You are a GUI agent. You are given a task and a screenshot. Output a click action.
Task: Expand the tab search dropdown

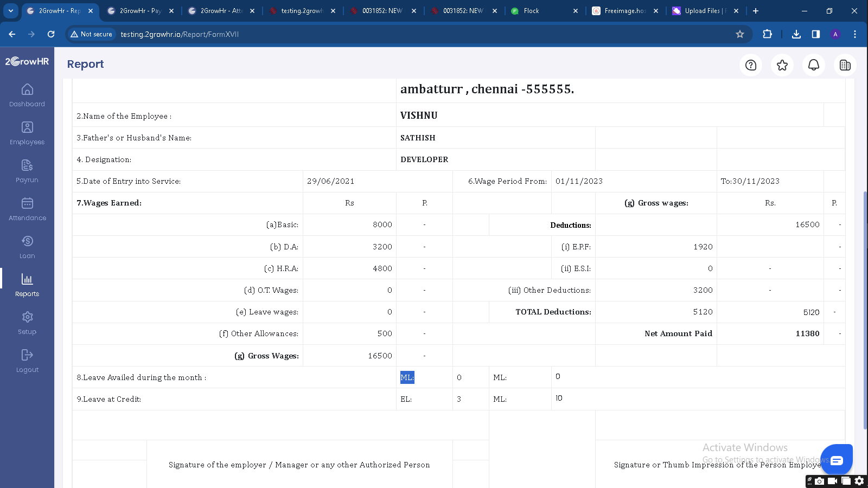pos(11,11)
